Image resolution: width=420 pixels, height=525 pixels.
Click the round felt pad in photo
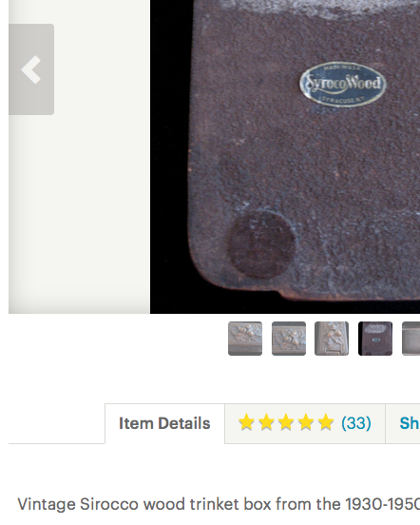[x=262, y=244]
